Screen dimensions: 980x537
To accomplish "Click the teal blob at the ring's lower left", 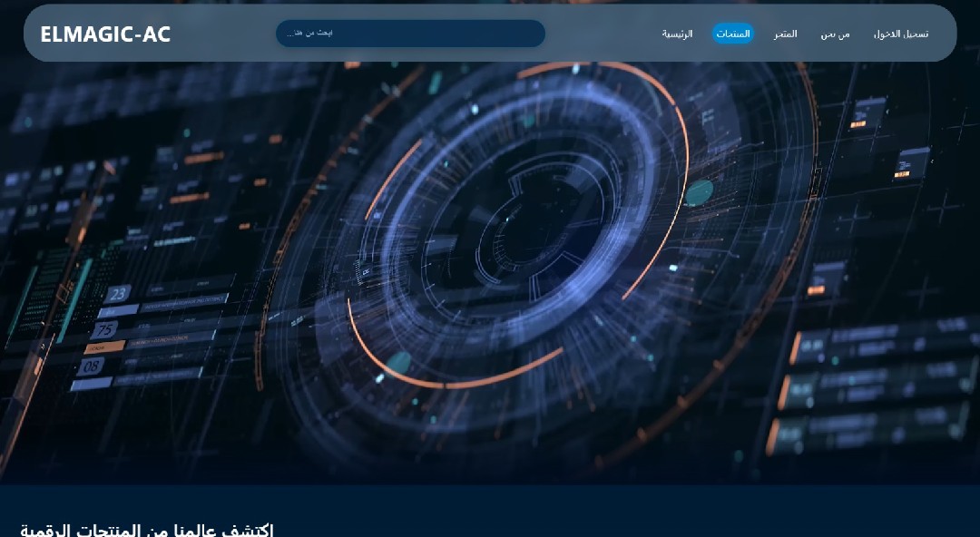I will pos(397,363).
